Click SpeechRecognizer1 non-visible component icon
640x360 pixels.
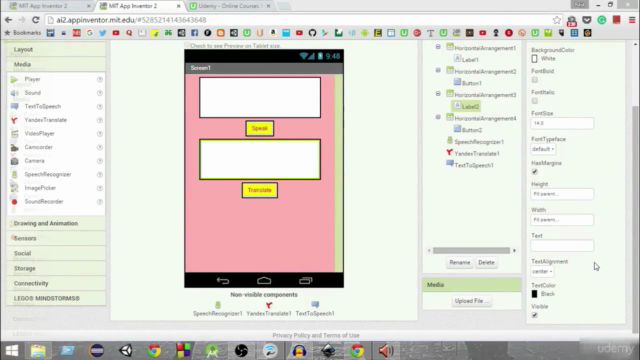(218, 305)
